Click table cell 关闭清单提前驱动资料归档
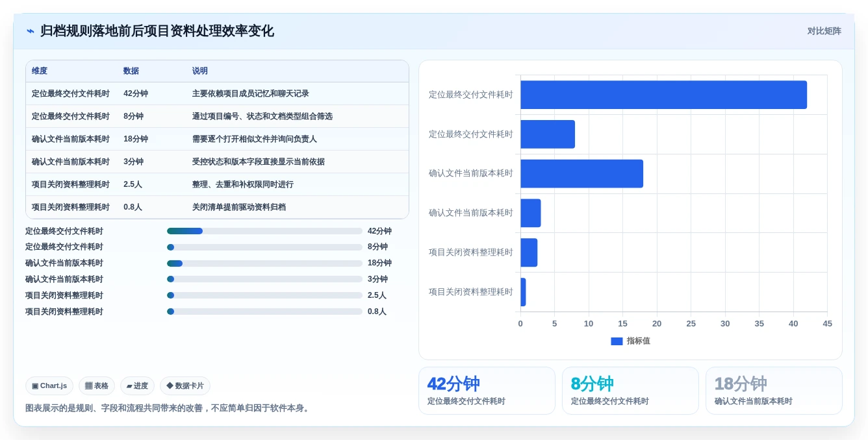868x440 pixels. pos(239,207)
